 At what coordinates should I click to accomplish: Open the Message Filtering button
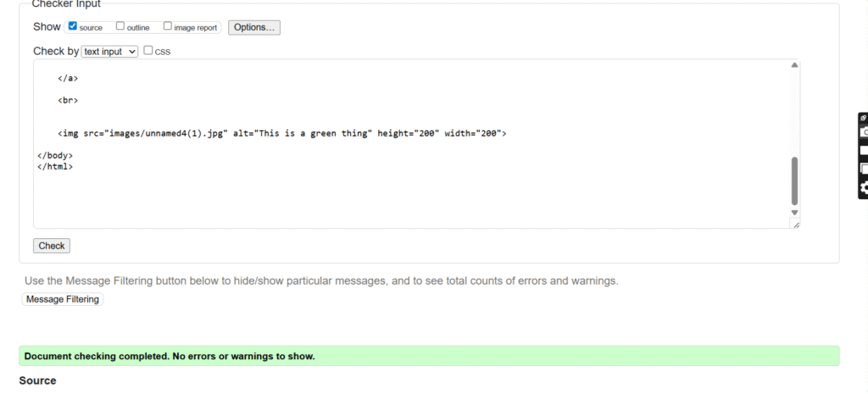click(62, 299)
